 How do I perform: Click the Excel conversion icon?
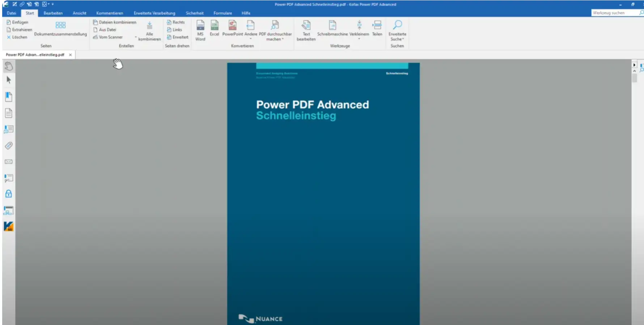pyautogui.click(x=215, y=28)
